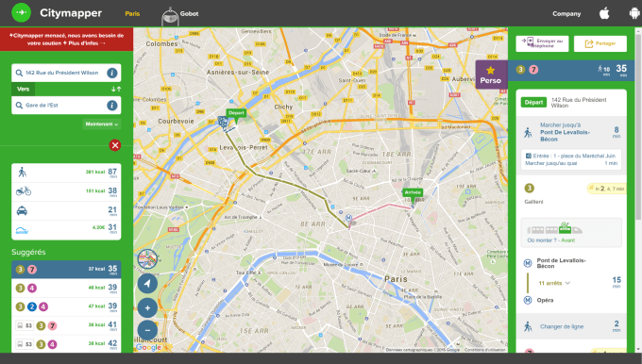Open the Gobot robot icon
The image size is (642, 364).
point(170,17)
